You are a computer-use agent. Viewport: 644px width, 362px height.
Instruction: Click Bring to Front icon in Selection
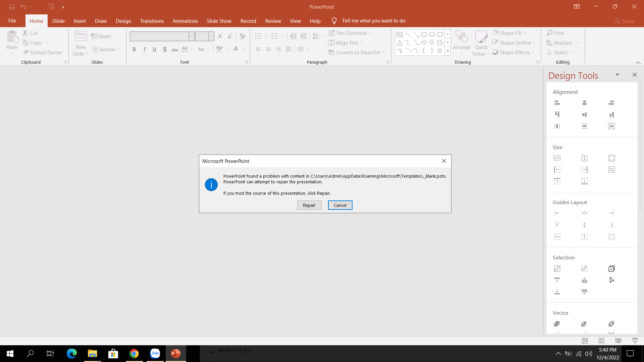coord(557,280)
